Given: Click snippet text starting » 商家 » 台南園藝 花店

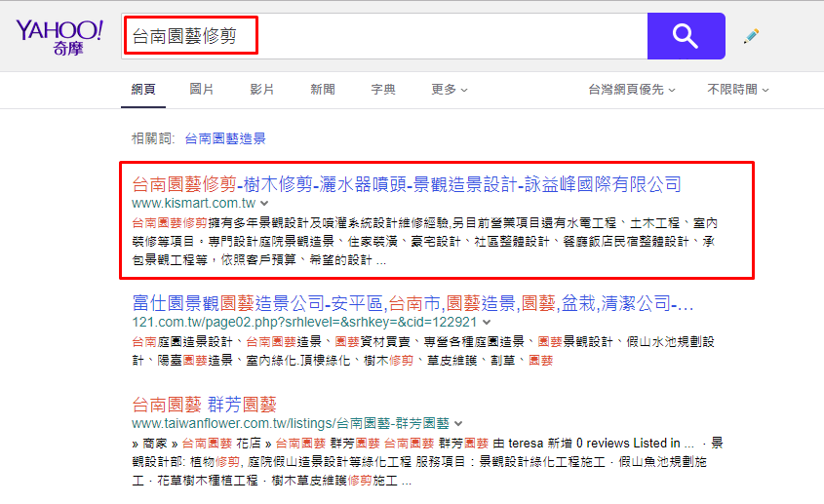Looking at the screenshot, I should click(x=427, y=462).
